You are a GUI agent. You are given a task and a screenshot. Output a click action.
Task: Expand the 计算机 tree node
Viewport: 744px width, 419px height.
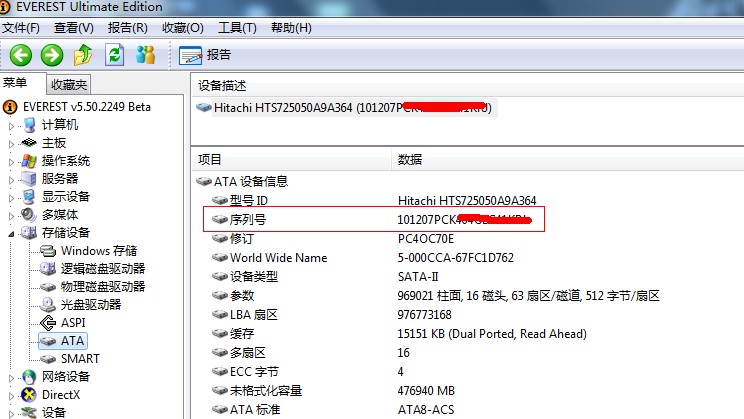click(11, 126)
